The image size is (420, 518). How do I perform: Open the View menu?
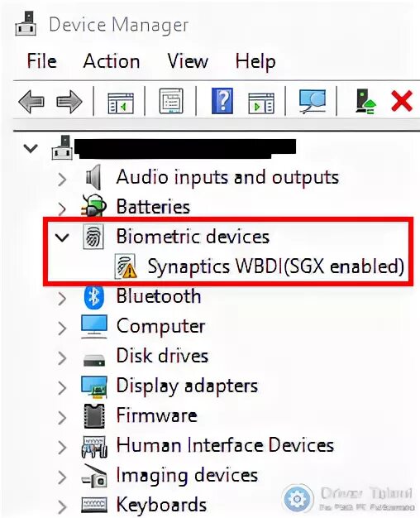[188, 61]
